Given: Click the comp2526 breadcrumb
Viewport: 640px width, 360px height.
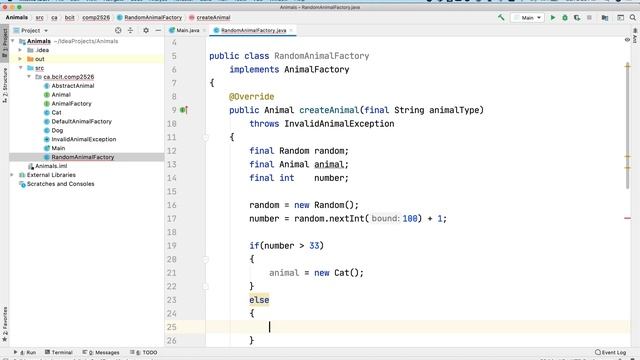Looking at the screenshot, I should [x=96, y=18].
